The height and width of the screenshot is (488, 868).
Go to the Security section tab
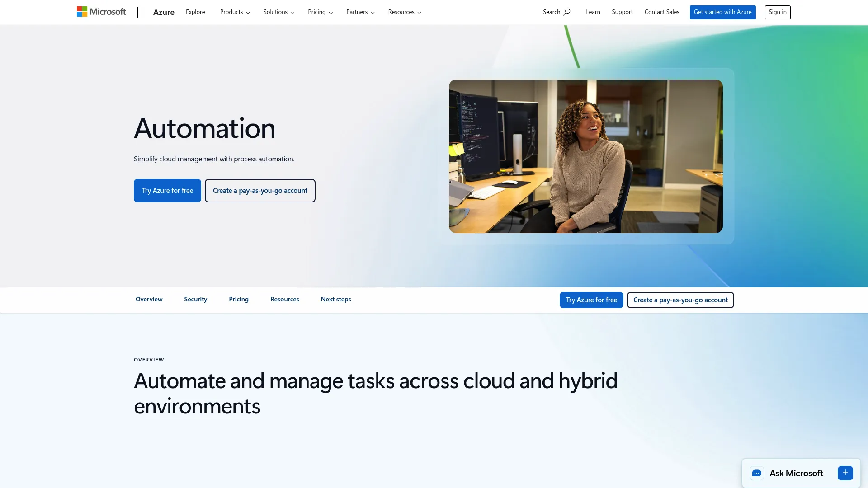tap(195, 300)
